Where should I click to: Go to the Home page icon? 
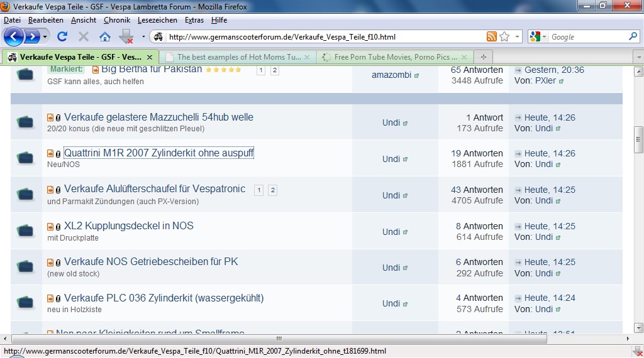(x=105, y=37)
